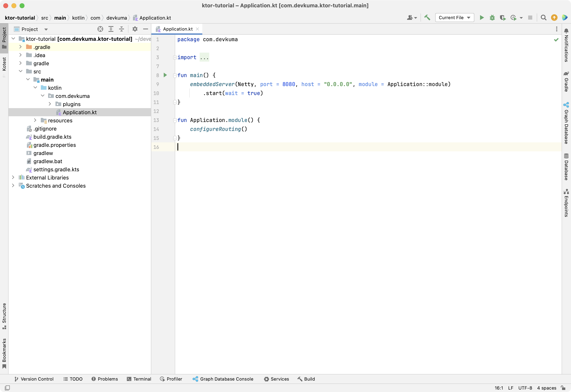This screenshot has width=571, height=392.
Task: Open the Profiler tab
Action: tap(171, 379)
